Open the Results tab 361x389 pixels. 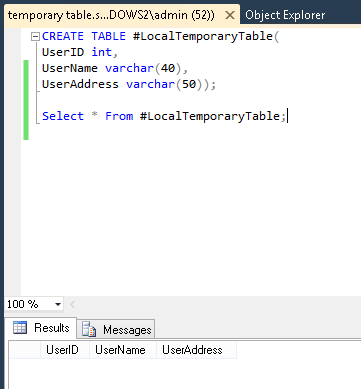(41, 328)
